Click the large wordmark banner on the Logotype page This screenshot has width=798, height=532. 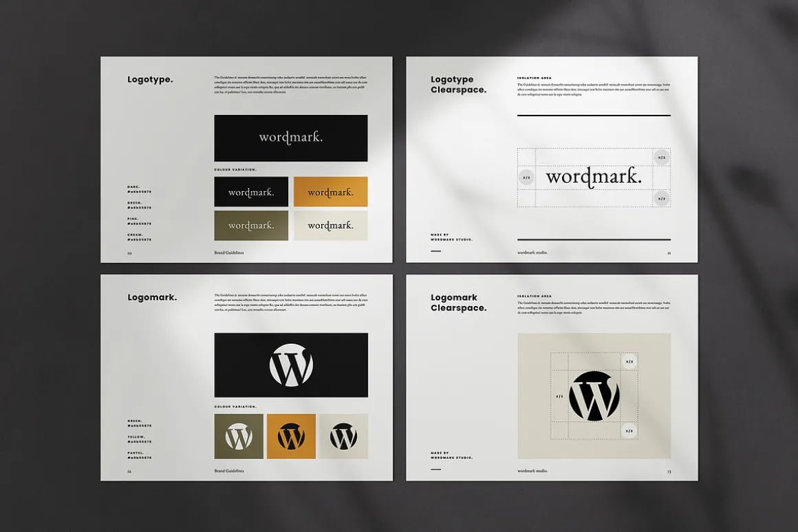click(290, 138)
